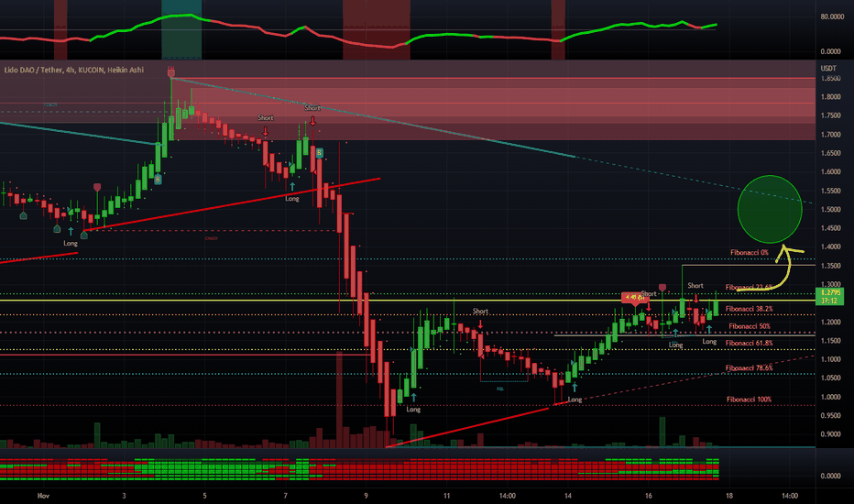Click the 5 date label on the time axis
The height and width of the screenshot is (504, 854).
coord(204,496)
